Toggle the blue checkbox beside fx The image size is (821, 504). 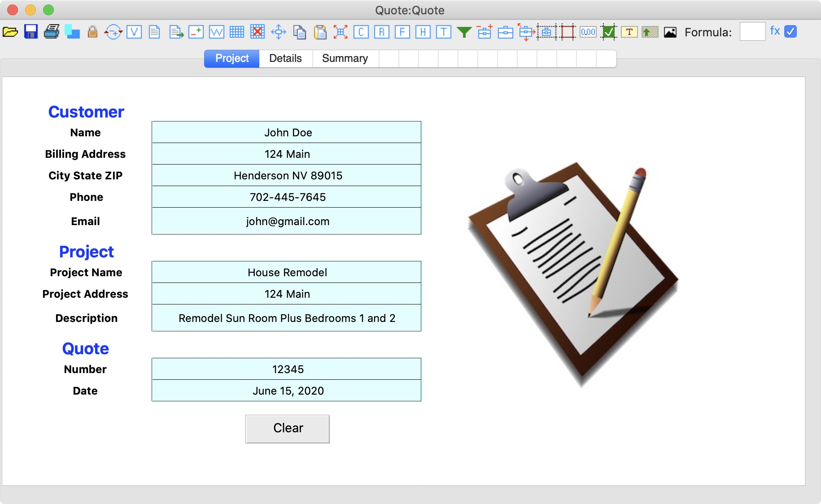coord(790,31)
